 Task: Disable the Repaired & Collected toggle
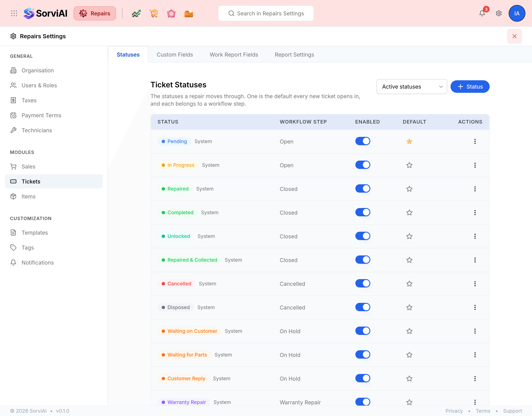click(x=363, y=260)
